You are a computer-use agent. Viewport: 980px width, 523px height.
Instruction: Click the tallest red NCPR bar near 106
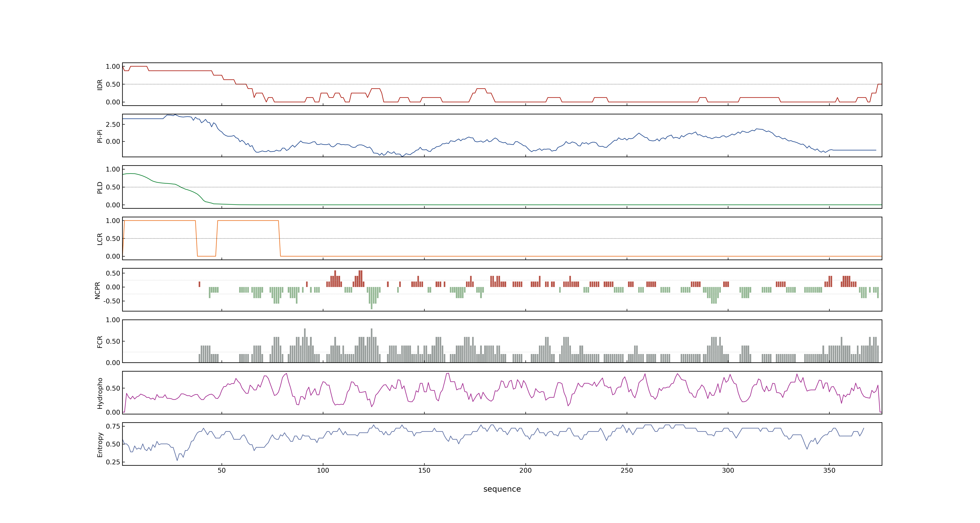point(335,279)
